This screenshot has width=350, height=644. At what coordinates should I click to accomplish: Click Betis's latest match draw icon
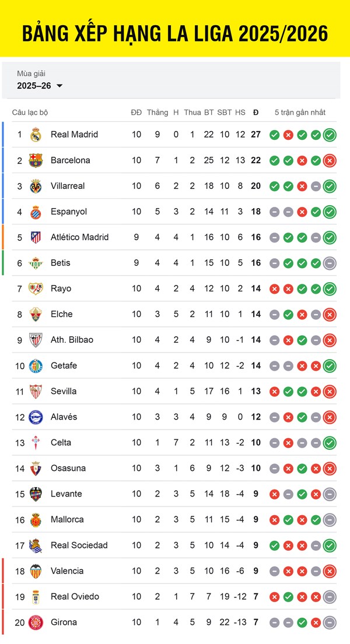coord(330,263)
